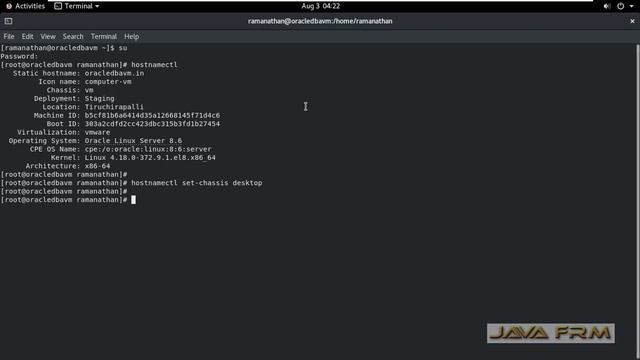Screen dimensions: 640x360
Task: Click the Kernel: Linux 4.18.0 line
Action: [133, 158]
